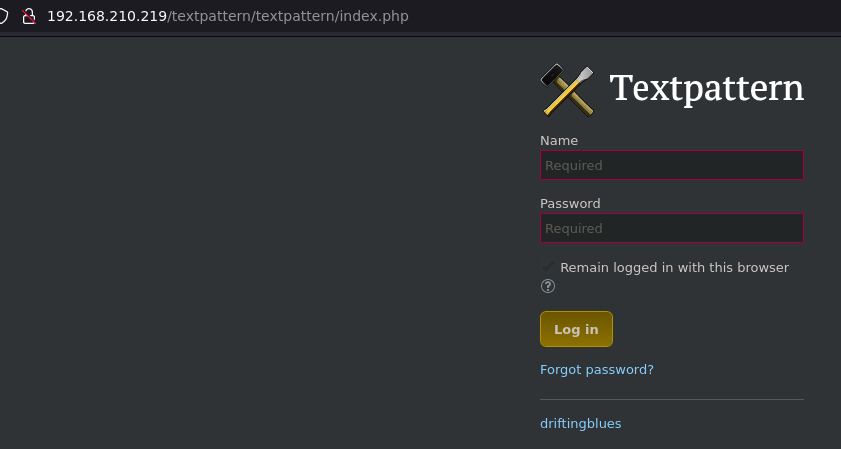Screen dimensions: 841x449
Task: Follow the driftingblues site link
Action: tap(580, 424)
